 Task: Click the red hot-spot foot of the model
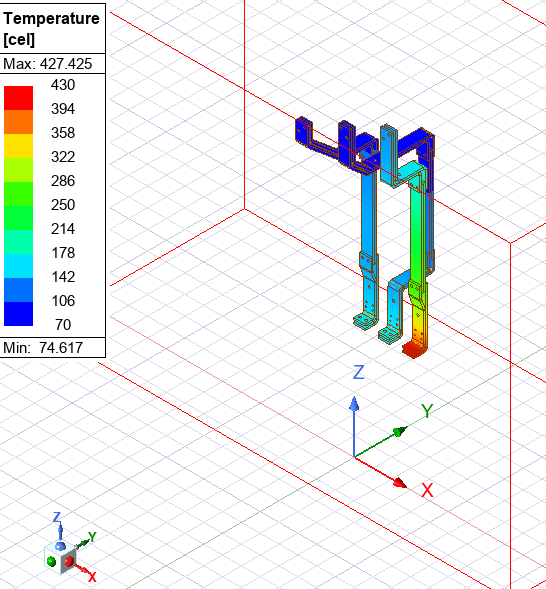point(413,349)
